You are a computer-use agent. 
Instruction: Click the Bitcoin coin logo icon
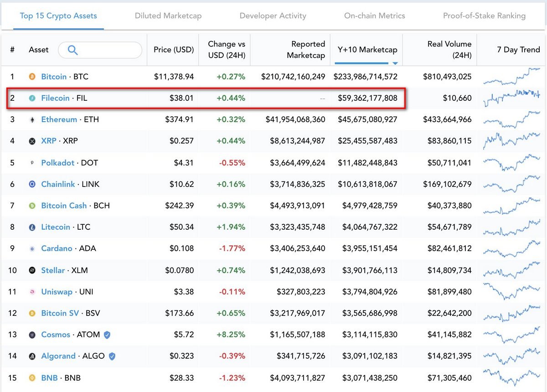click(32, 77)
